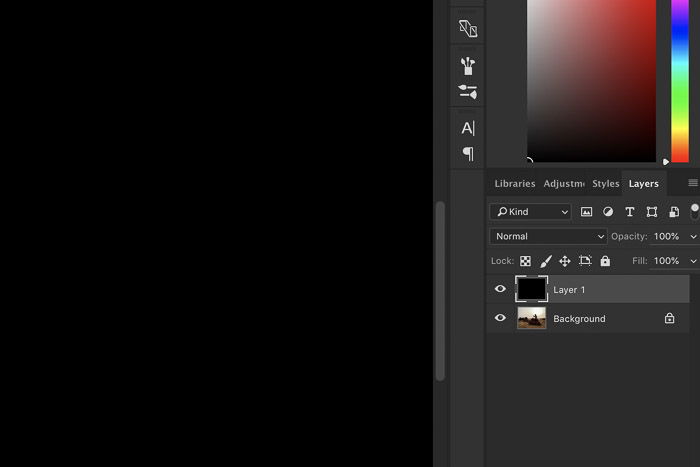Lock image pixels with brush icon
The height and width of the screenshot is (467, 700).
point(546,261)
